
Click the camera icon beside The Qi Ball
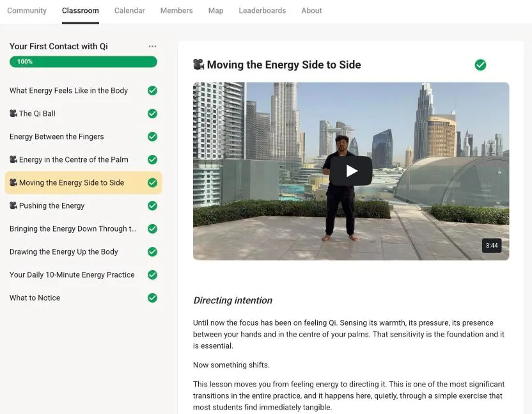[13, 113]
